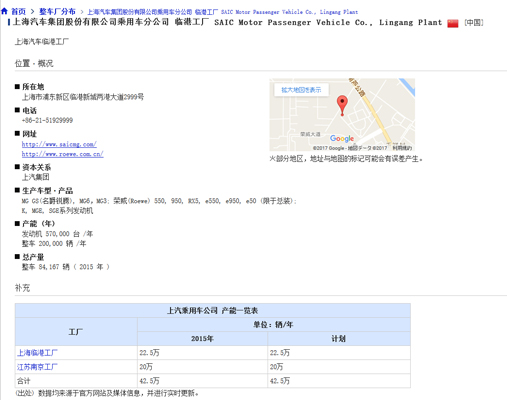The width and height of the screenshot is (507, 400).
Task: Click the 2015年 column header
Action: (202, 339)
